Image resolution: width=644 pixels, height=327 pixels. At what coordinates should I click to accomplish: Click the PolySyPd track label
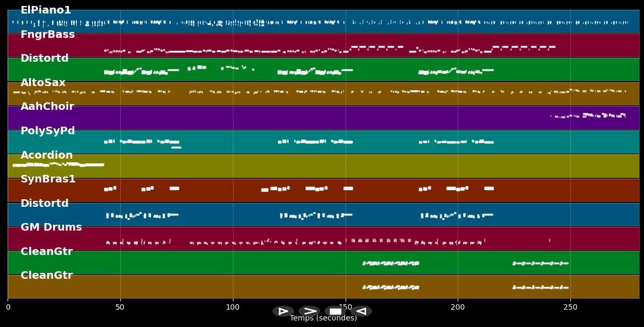[x=48, y=131]
